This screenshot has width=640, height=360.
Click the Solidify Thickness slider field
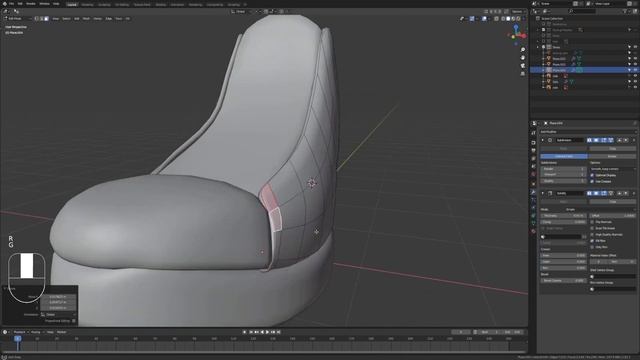(564, 216)
